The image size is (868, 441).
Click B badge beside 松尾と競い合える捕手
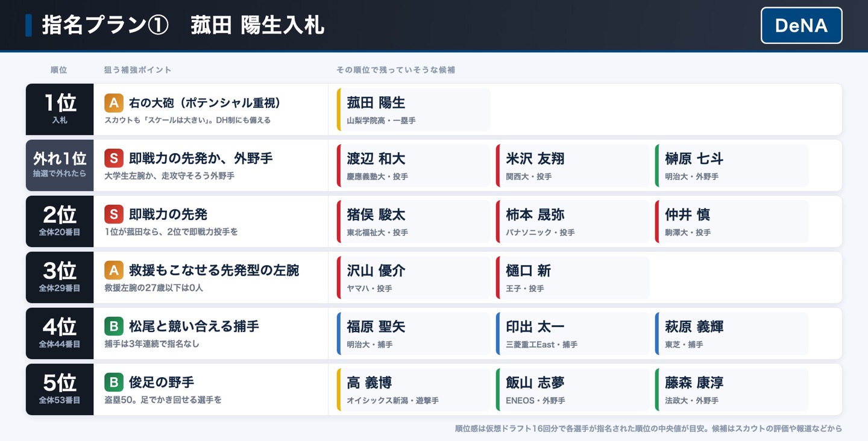point(114,327)
